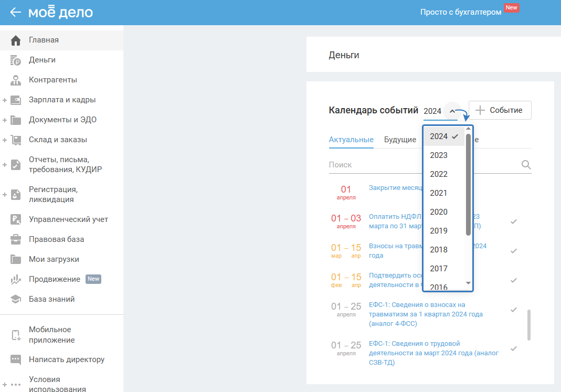
Task: Choose 2023 in year list
Action: coord(444,155)
